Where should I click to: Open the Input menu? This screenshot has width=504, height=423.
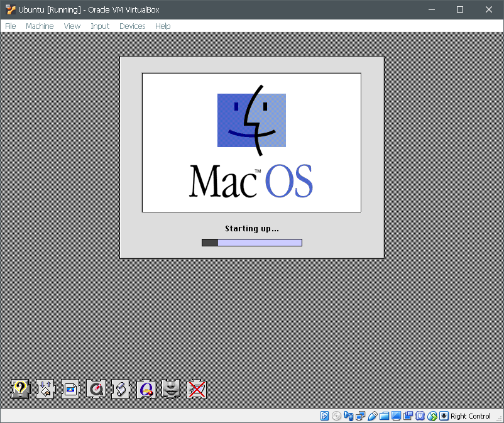(x=100, y=26)
